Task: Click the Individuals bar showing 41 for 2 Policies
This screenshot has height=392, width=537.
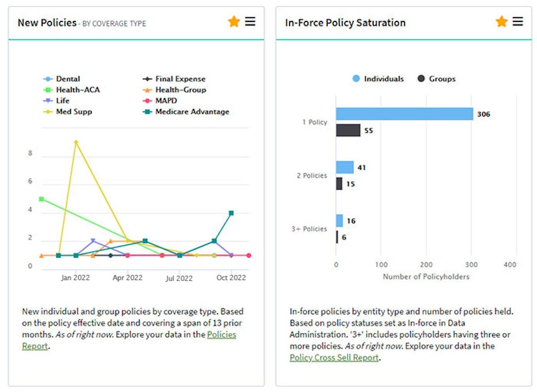Action: pos(345,167)
